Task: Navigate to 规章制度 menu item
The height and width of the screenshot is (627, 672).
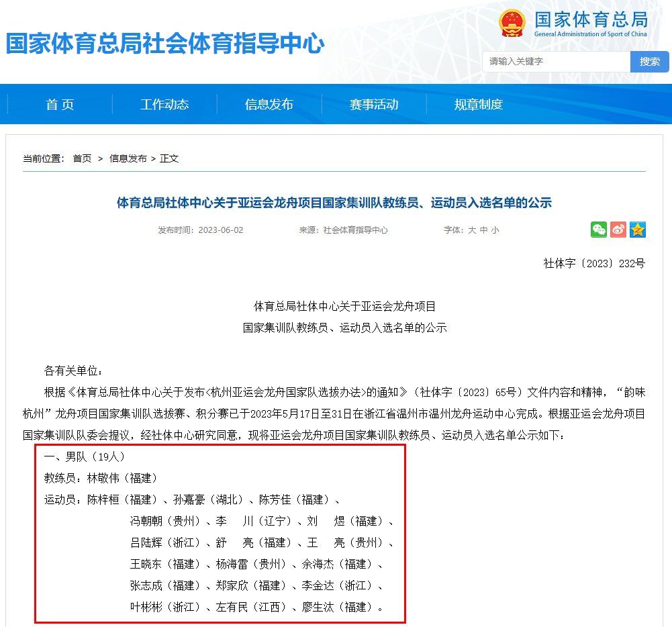Action: 479,105
